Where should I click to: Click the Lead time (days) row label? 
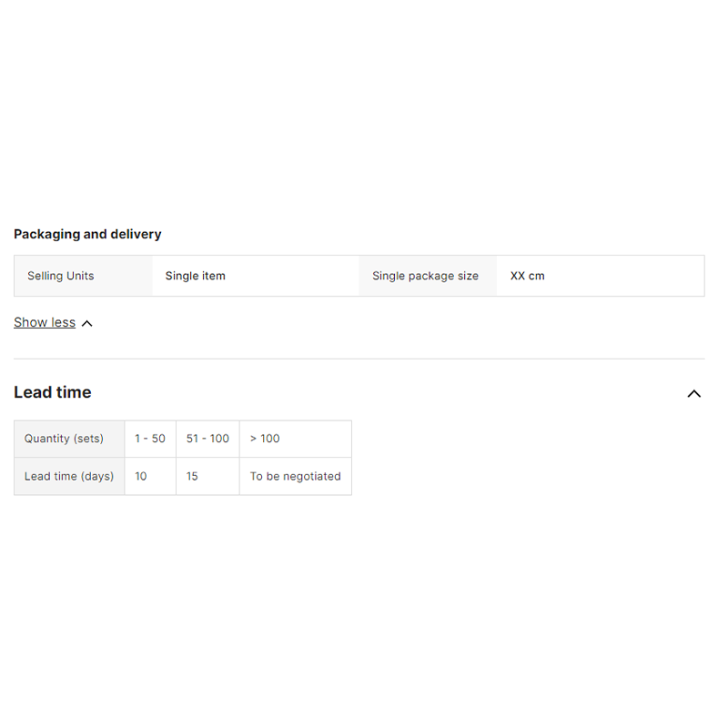tap(69, 476)
